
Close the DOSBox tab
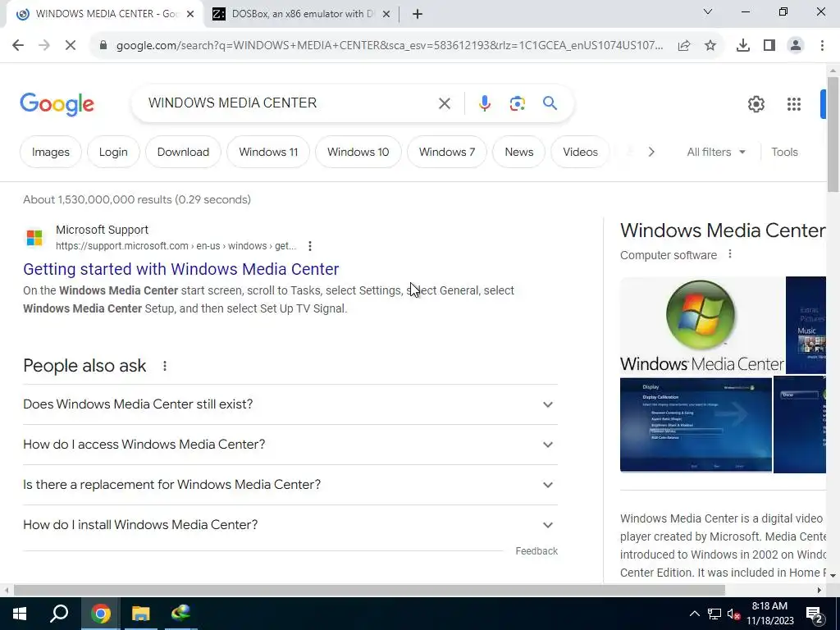pyautogui.click(x=386, y=15)
